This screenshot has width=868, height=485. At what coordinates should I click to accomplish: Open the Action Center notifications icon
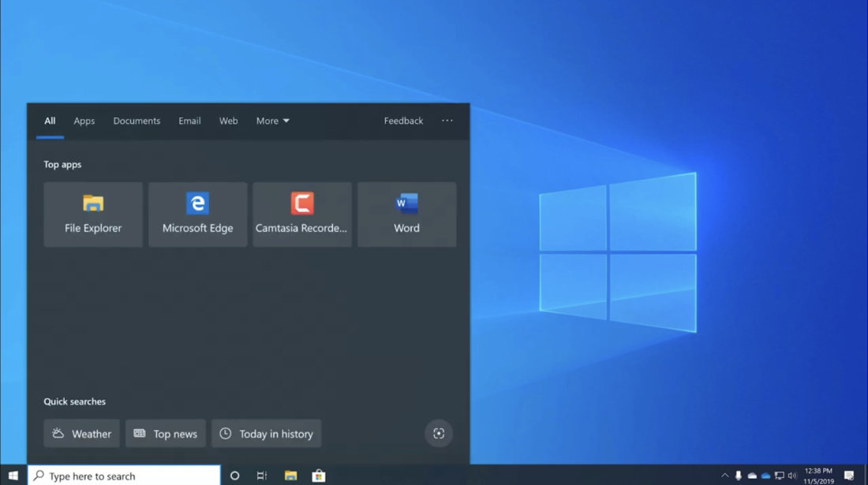point(849,476)
